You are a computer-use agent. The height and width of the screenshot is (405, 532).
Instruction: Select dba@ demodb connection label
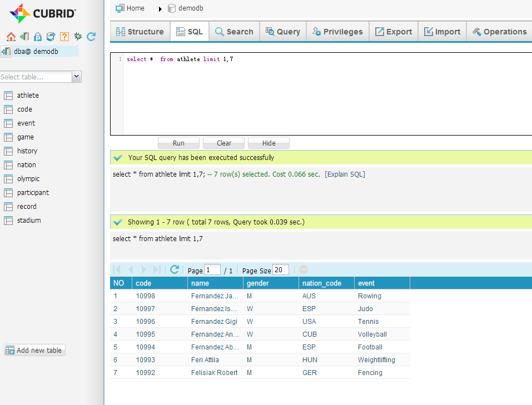[x=36, y=52]
